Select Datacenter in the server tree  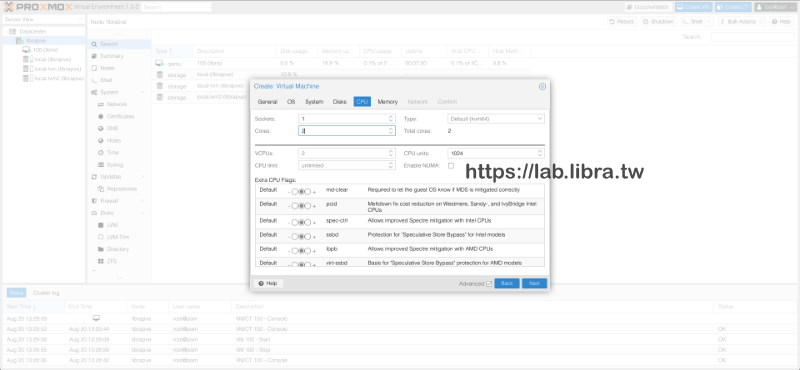tap(33, 32)
